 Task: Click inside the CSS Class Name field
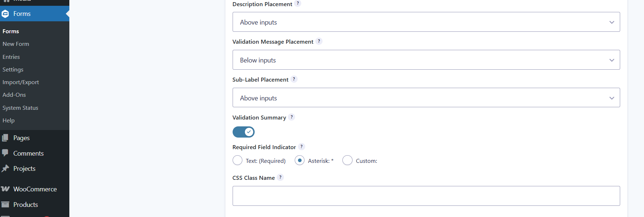[x=426, y=195]
